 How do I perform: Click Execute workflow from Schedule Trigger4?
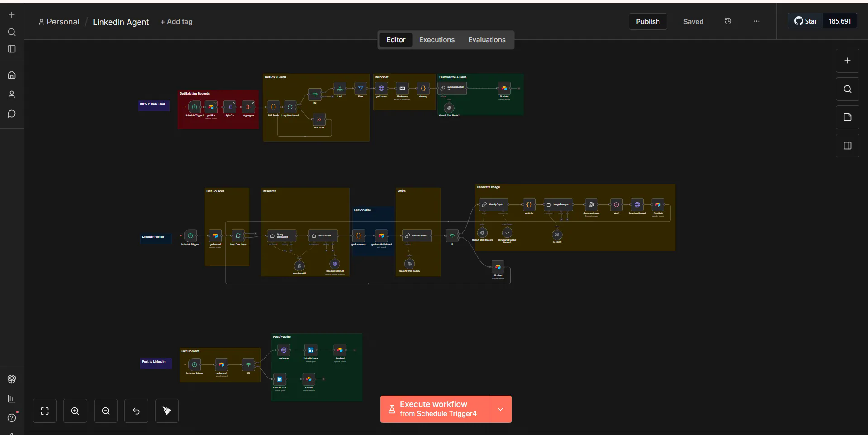click(435, 409)
